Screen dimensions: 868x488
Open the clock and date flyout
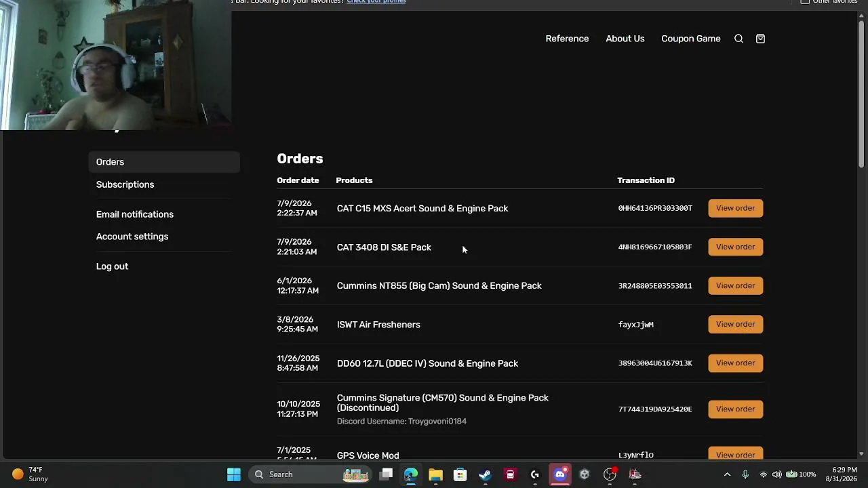(x=841, y=474)
